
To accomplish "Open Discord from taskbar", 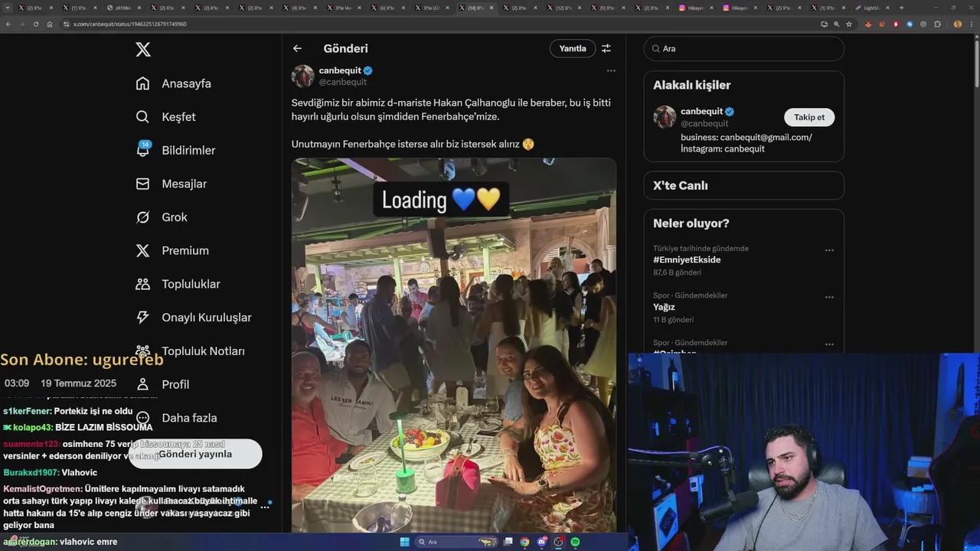I will pos(541,542).
